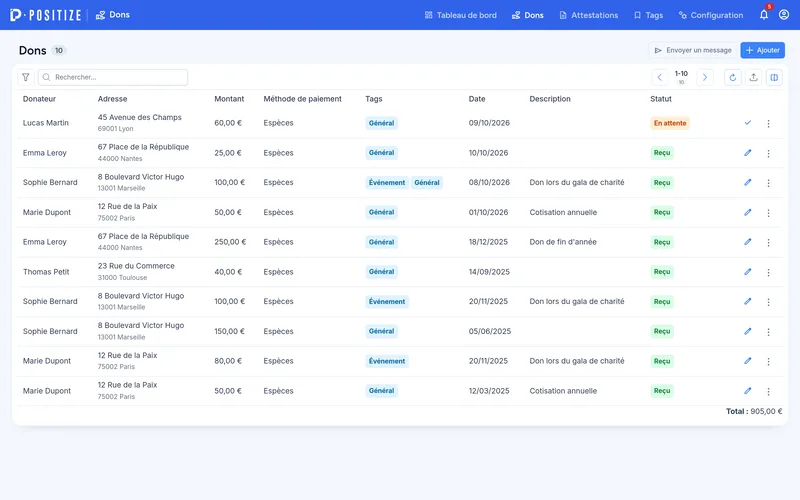800x500 pixels.
Task: Edit Marie Dupont 12/03/2025 donation
Action: point(747,391)
